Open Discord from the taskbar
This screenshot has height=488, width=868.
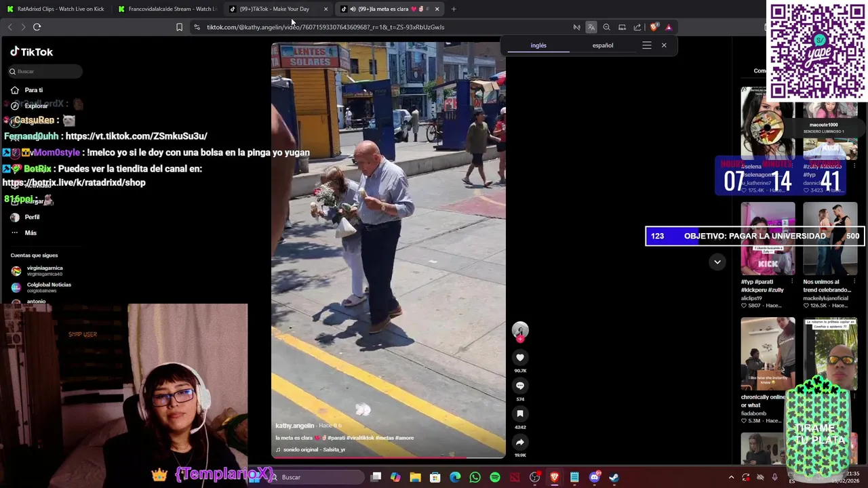594,477
